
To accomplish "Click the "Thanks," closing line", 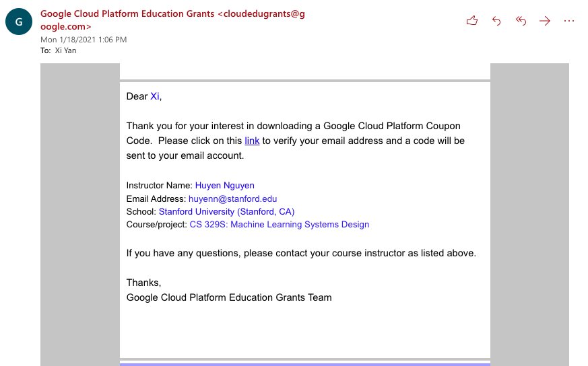I will tap(143, 283).
